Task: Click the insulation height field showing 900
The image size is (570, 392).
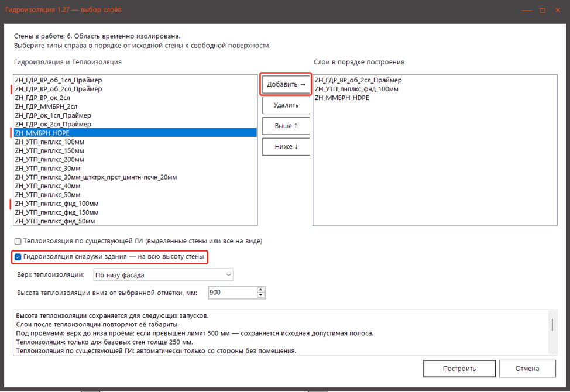Action: pos(233,293)
